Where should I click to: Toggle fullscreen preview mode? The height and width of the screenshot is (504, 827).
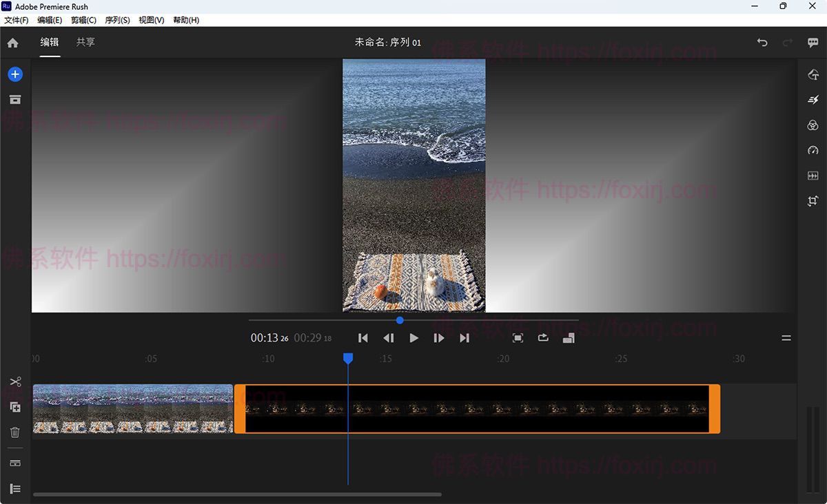(x=518, y=338)
